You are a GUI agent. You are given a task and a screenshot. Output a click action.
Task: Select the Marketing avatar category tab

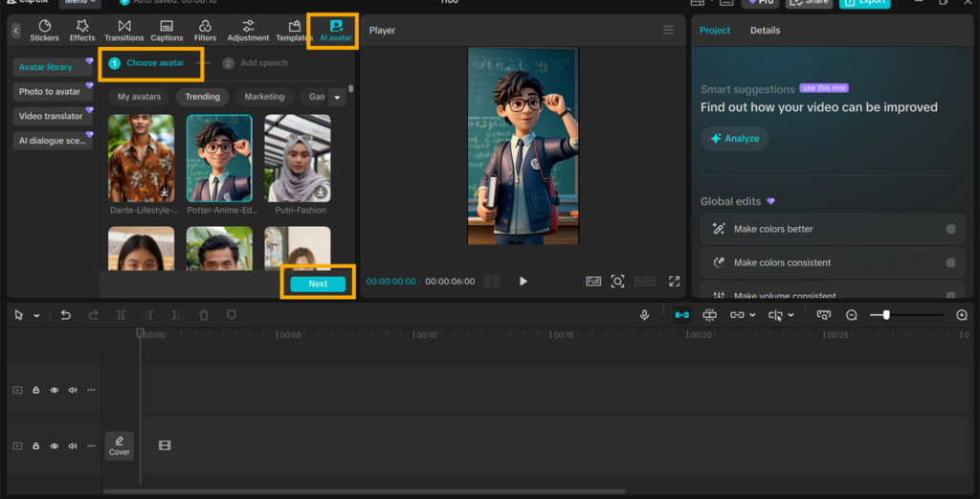pyautogui.click(x=264, y=97)
